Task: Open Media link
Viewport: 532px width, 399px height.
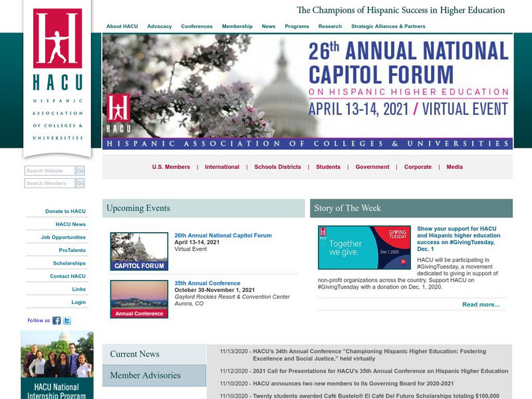Action: (x=455, y=167)
